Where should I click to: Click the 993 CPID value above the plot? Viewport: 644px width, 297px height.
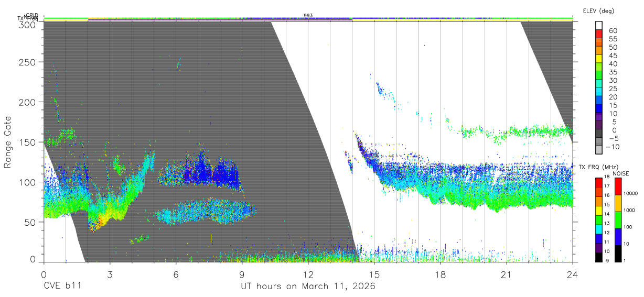point(308,16)
